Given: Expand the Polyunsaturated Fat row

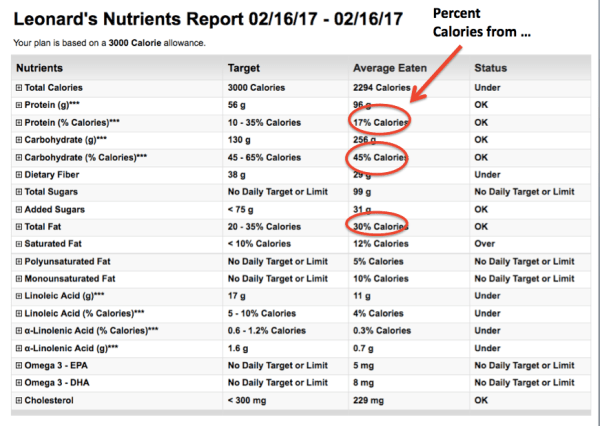Looking at the screenshot, I should [19, 261].
